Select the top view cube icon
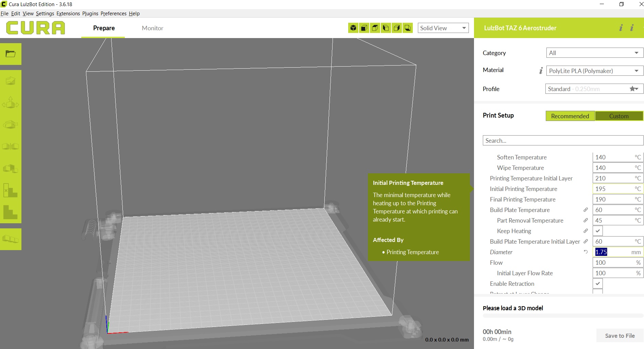The width and height of the screenshot is (644, 349). tap(375, 28)
